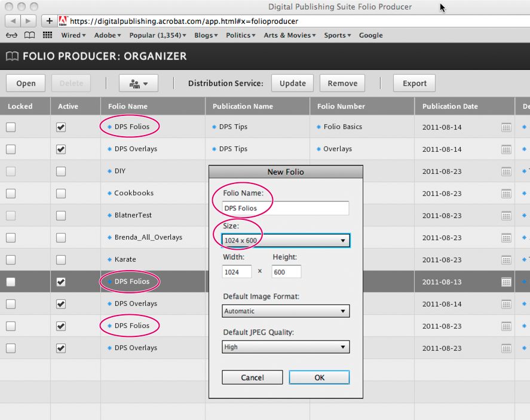
Task: Expand the Politics bookmarks folder
Action: click(241, 35)
